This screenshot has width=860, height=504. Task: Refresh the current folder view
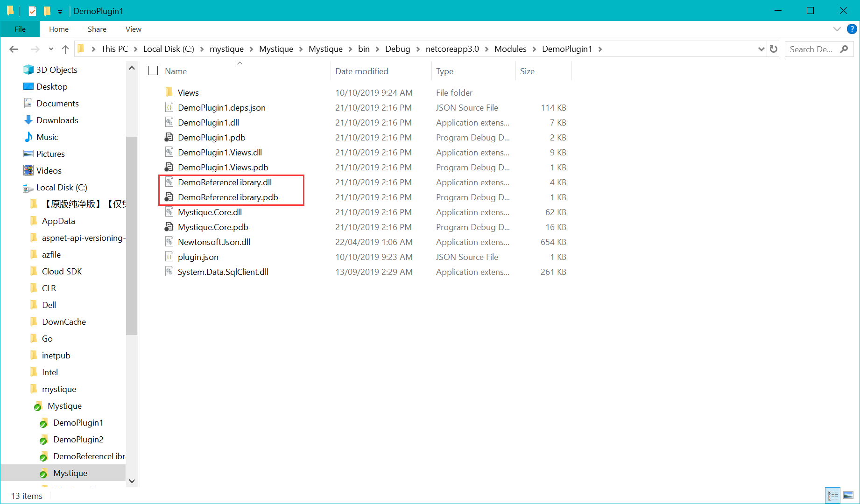(774, 49)
